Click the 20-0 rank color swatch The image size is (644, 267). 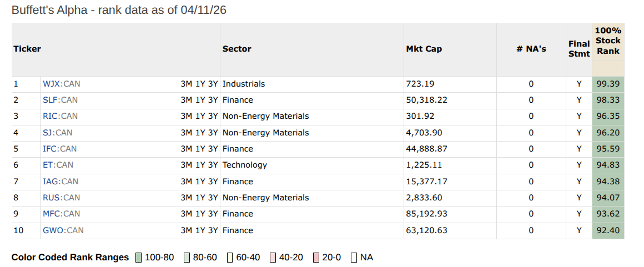tap(315, 258)
